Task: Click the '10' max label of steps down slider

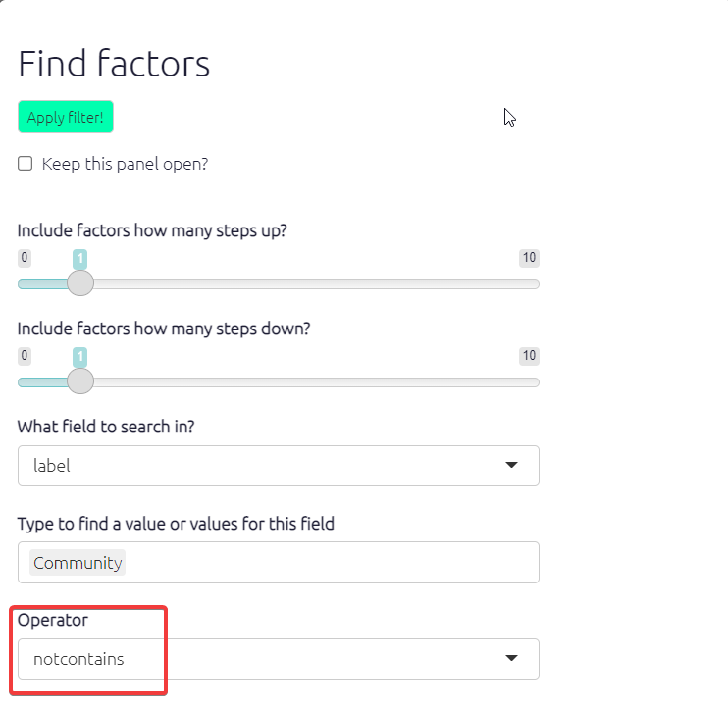Action: coord(529,355)
